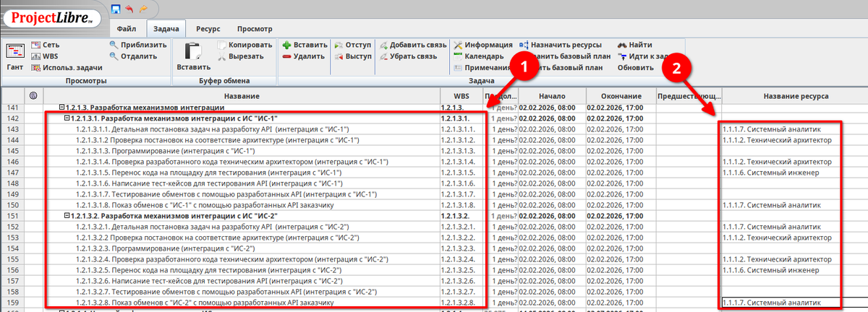Zoom in with Приблизить
Screen dimensions: 868x312
[x=139, y=44]
